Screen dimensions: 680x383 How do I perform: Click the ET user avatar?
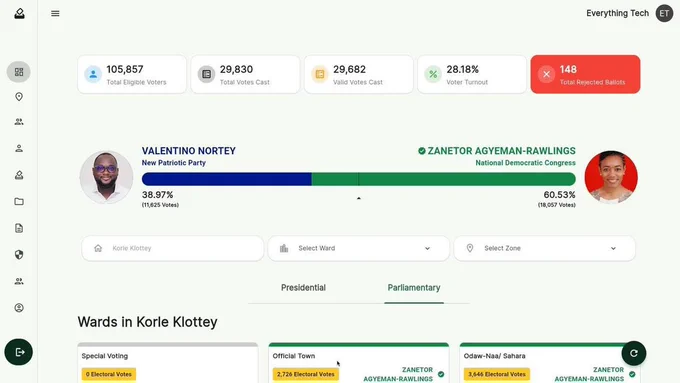(x=664, y=13)
